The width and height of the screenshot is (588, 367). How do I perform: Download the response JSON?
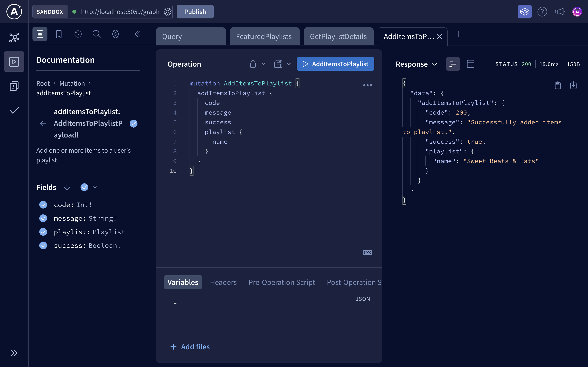tap(573, 85)
